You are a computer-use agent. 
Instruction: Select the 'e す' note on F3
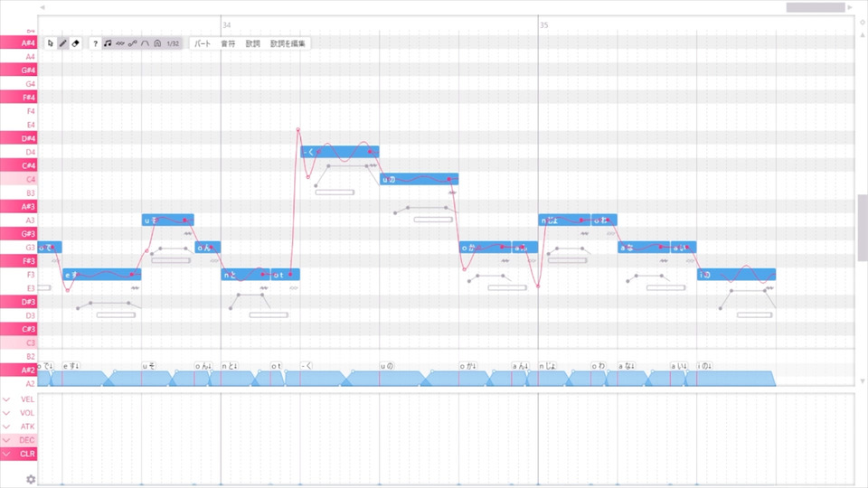pos(102,275)
